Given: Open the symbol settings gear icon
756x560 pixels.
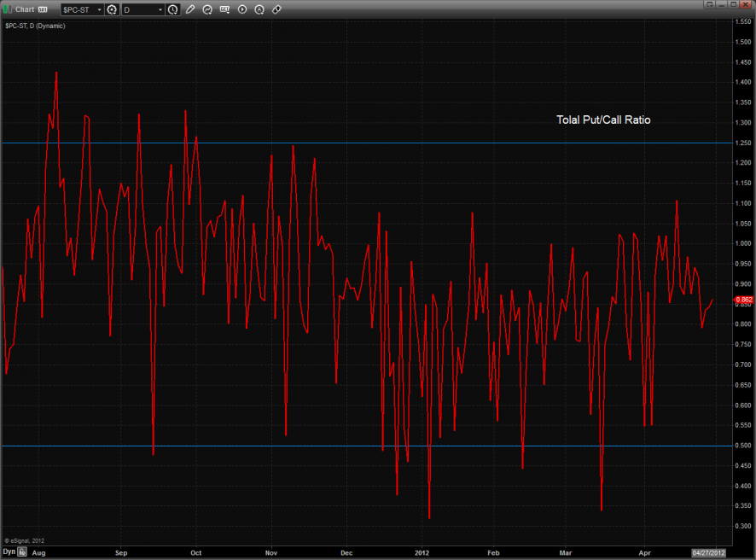Looking at the screenshot, I should click(112, 9).
